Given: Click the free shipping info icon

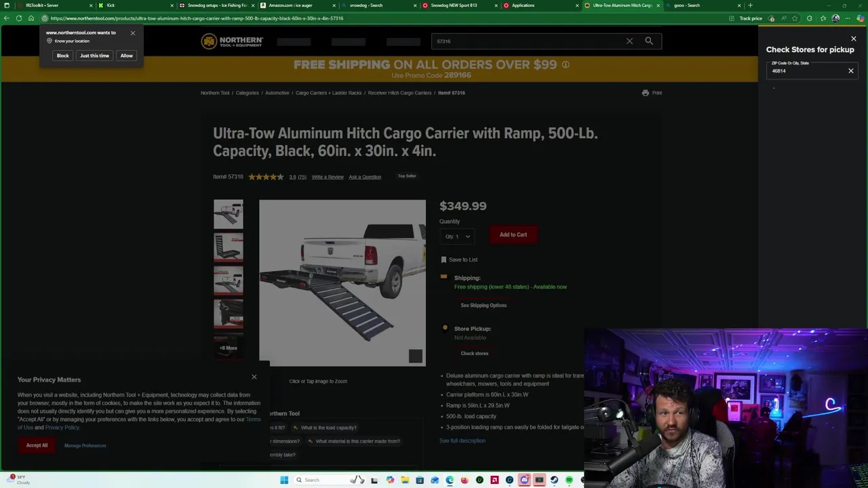Looking at the screenshot, I should 566,65.
